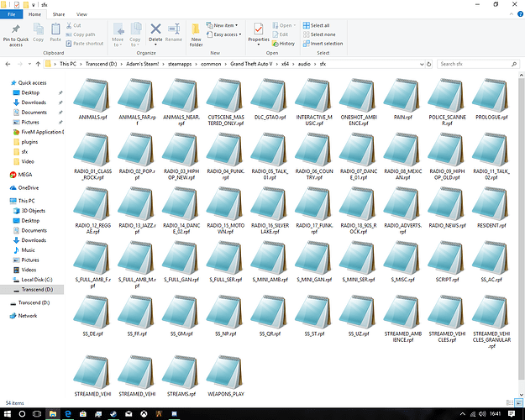Open the New item dropdown
525x420 pixels.
tap(222, 25)
